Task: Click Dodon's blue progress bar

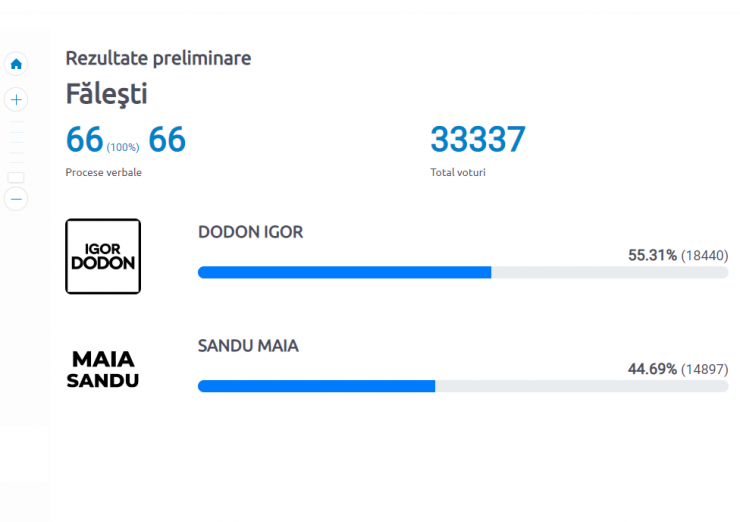Action: 345,272
